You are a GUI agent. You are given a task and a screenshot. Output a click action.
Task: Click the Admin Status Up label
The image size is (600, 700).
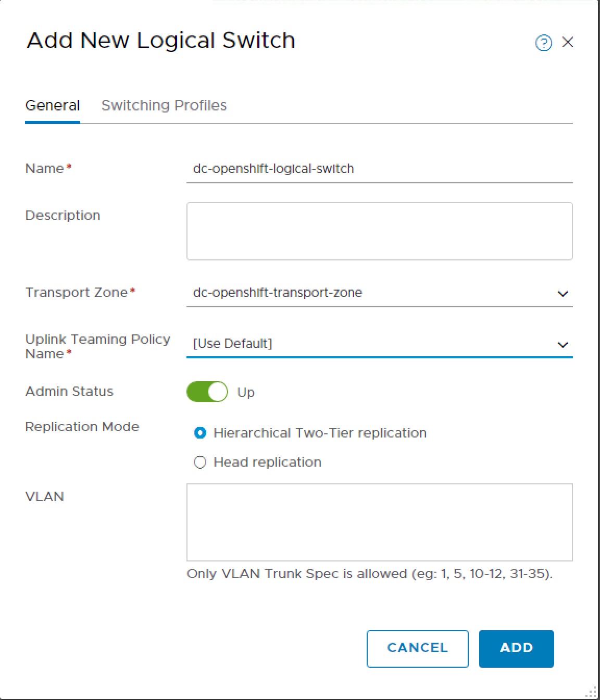pyautogui.click(x=247, y=392)
